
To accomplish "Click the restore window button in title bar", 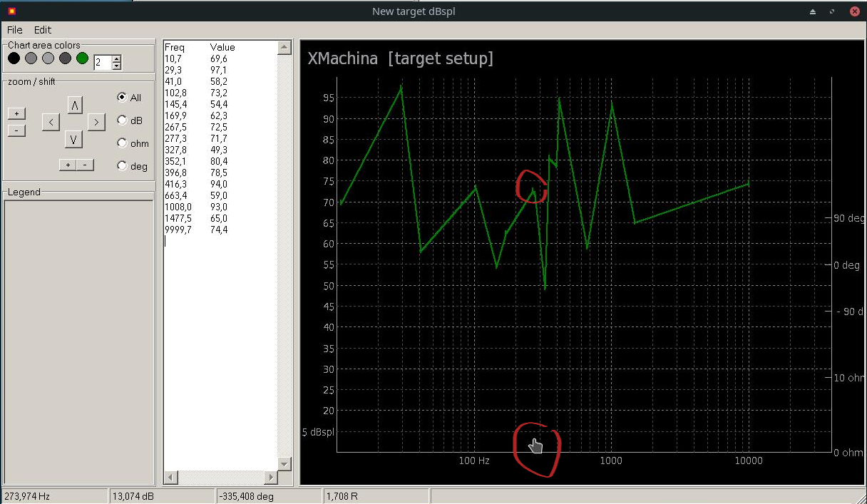I will tap(832, 11).
